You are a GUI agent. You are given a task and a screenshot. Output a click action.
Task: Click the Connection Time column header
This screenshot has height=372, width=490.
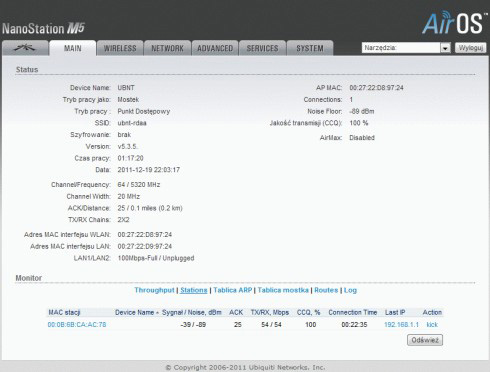353,312
